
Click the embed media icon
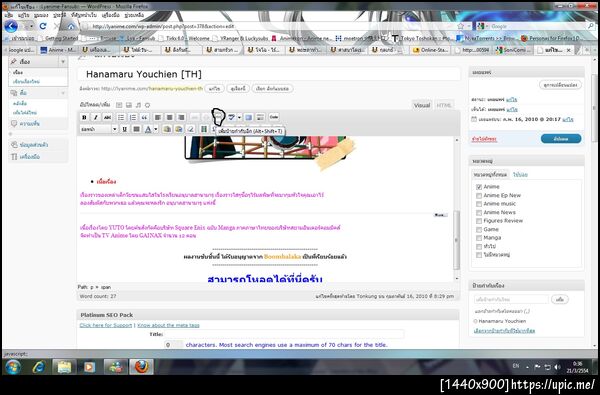(x=204, y=129)
